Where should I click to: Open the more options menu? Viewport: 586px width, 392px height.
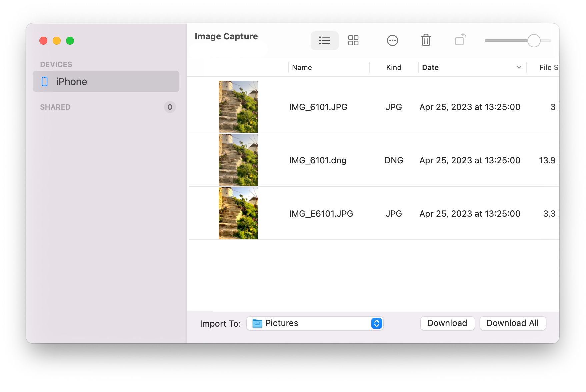point(392,40)
